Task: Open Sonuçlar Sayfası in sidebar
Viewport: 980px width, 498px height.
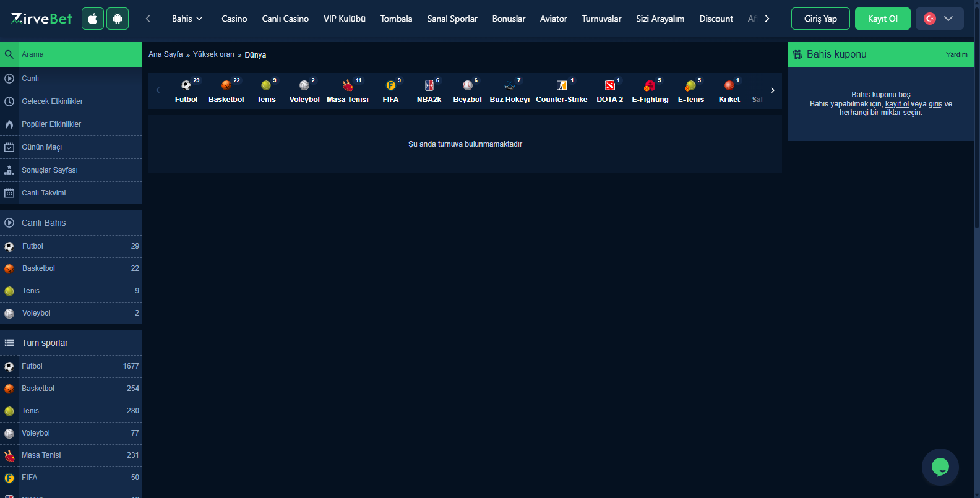Action: click(71, 170)
